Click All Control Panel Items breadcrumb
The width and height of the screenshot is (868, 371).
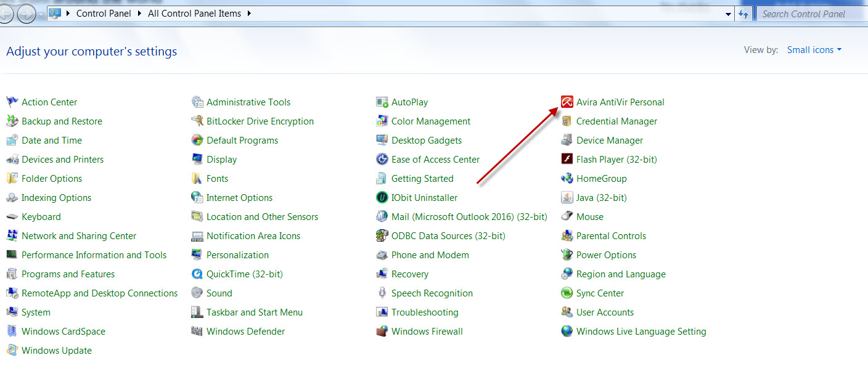194,14
